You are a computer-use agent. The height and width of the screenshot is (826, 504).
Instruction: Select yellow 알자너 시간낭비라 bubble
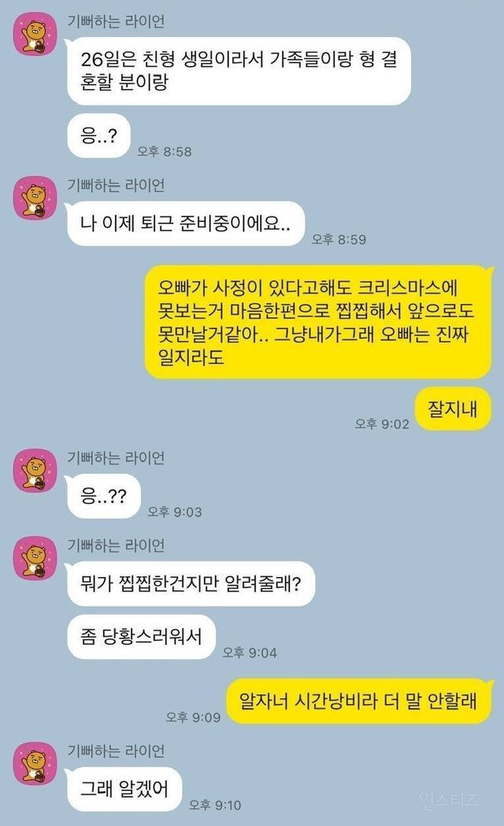pos(360,701)
